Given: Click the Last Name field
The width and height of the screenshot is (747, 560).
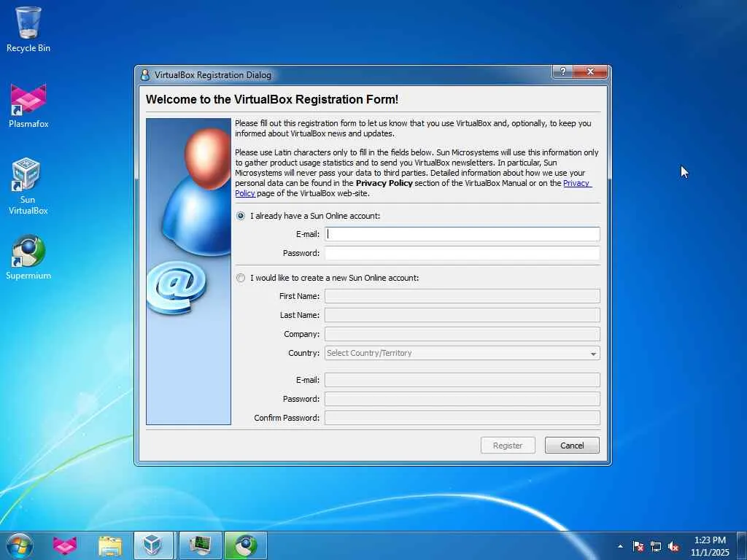Looking at the screenshot, I should pyautogui.click(x=462, y=315).
